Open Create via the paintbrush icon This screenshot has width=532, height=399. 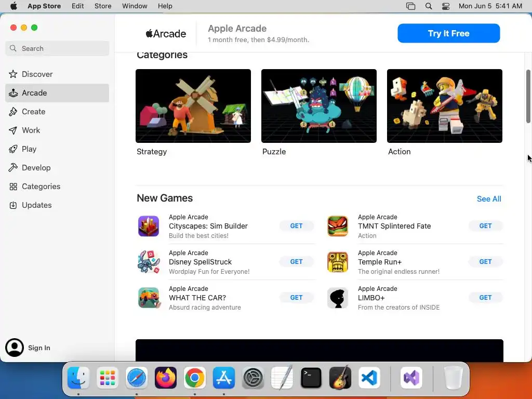[13, 112]
